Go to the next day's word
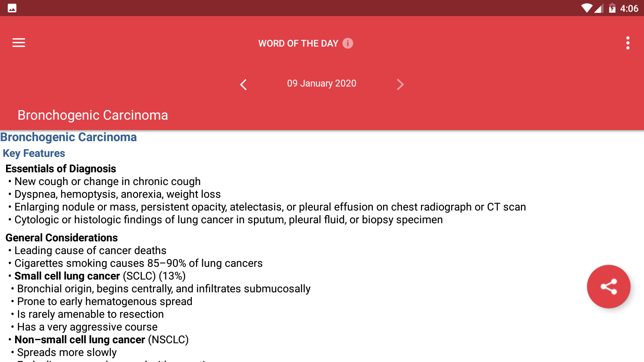The image size is (644, 362). (x=400, y=85)
